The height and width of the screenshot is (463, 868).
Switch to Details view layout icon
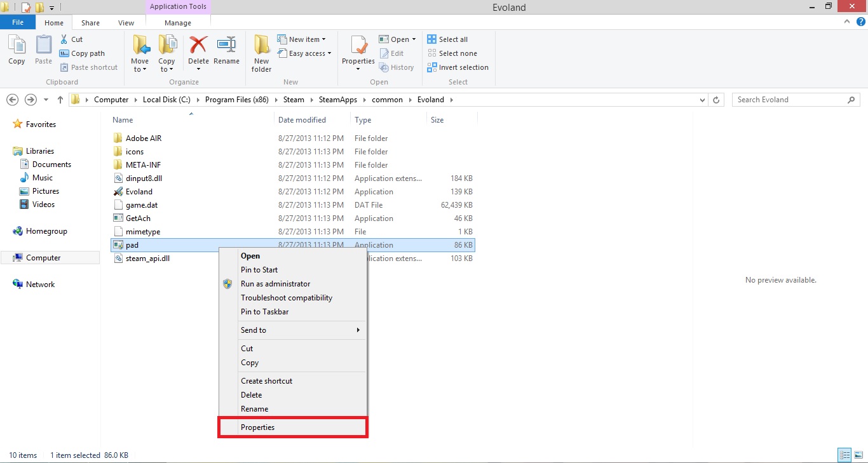pos(844,455)
